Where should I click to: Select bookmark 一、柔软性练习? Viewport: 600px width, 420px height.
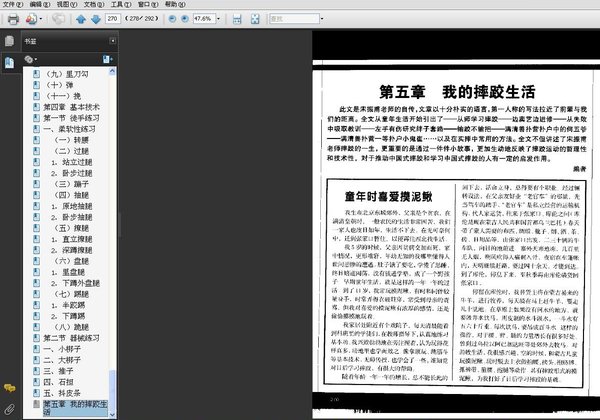click(69, 129)
